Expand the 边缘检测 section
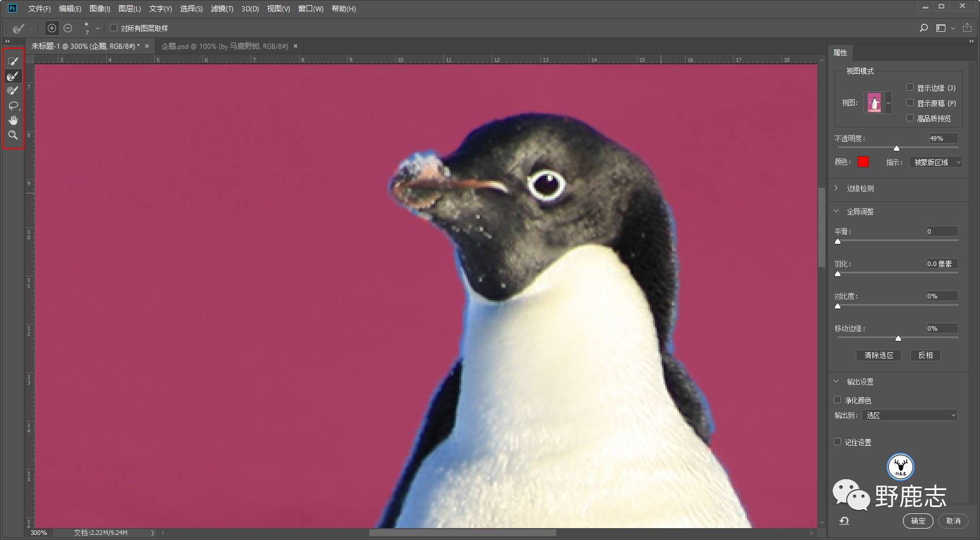The image size is (980, 540). point(837,188)
